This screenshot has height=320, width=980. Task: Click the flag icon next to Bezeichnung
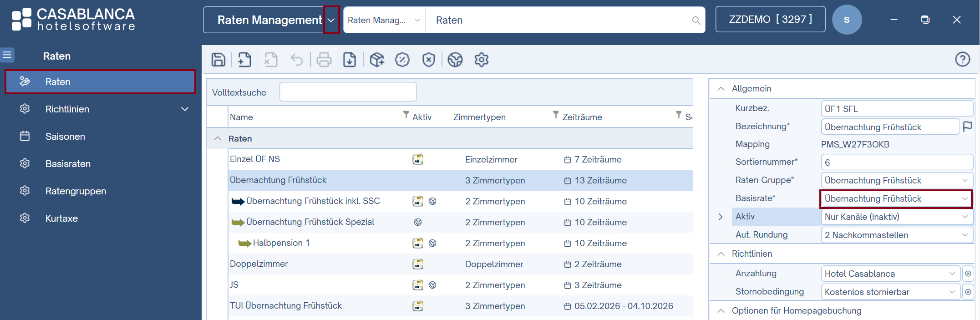968,127
